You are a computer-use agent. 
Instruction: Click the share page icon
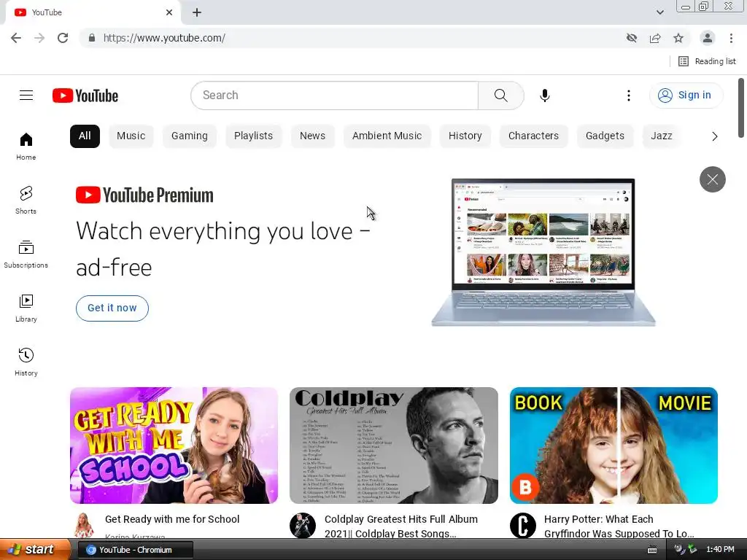pyautogui.click(x=655, y=38)
